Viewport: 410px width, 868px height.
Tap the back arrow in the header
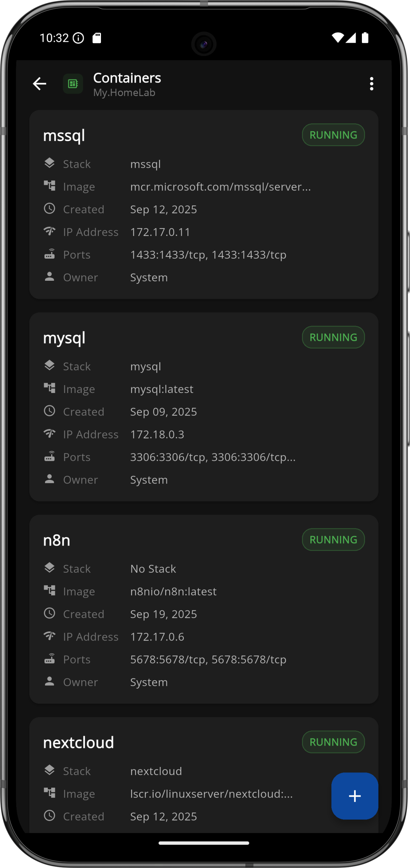40,84
